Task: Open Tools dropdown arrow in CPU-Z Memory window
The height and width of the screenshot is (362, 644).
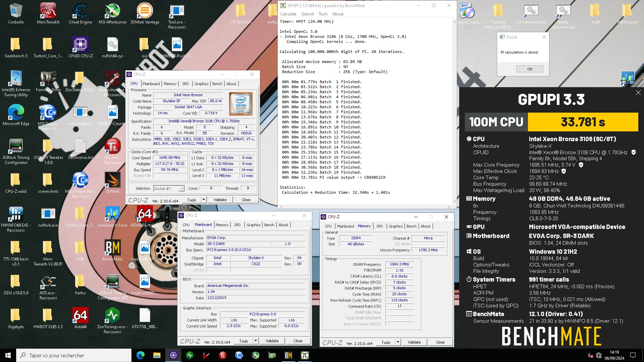Action: 397,342
